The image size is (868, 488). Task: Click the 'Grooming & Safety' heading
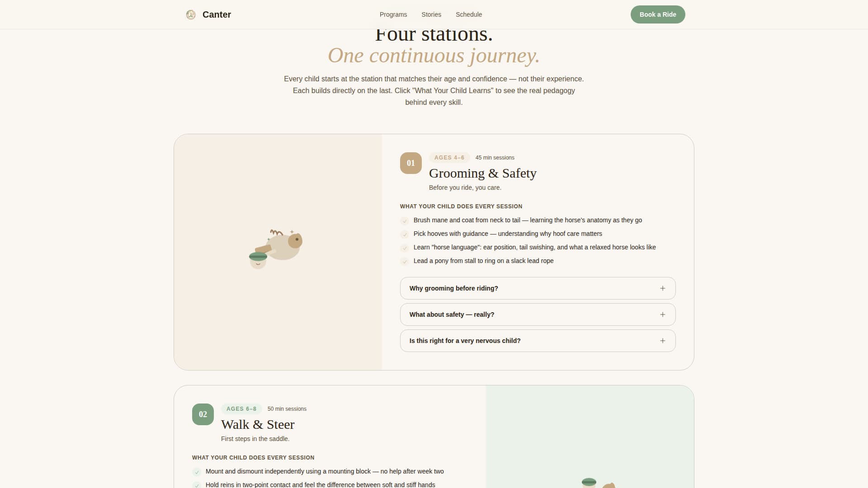click(483, 173)
